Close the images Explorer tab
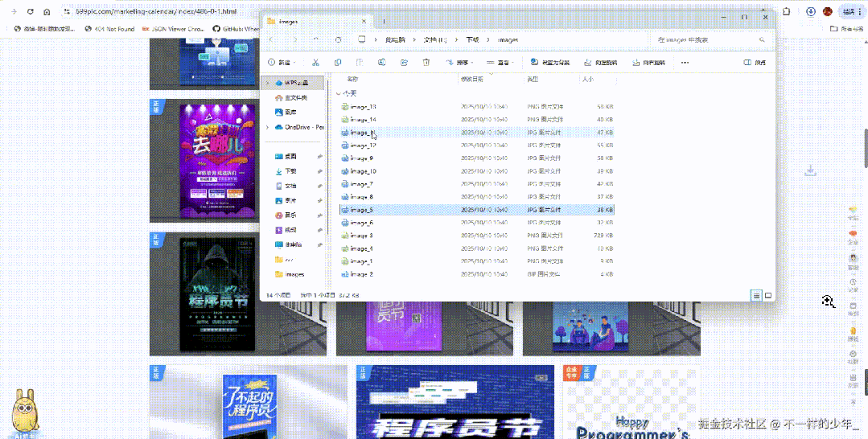 (x=363, y=22)
